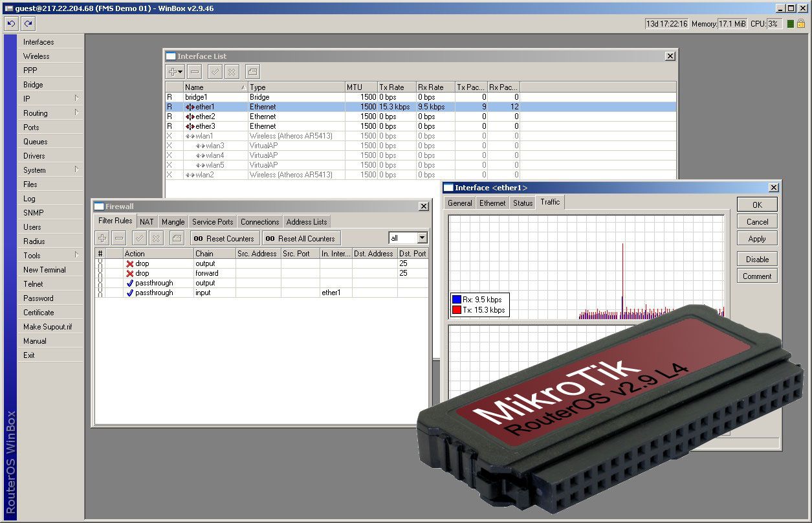Click the wlan3 VirtualAP icon

coord(200,146)
